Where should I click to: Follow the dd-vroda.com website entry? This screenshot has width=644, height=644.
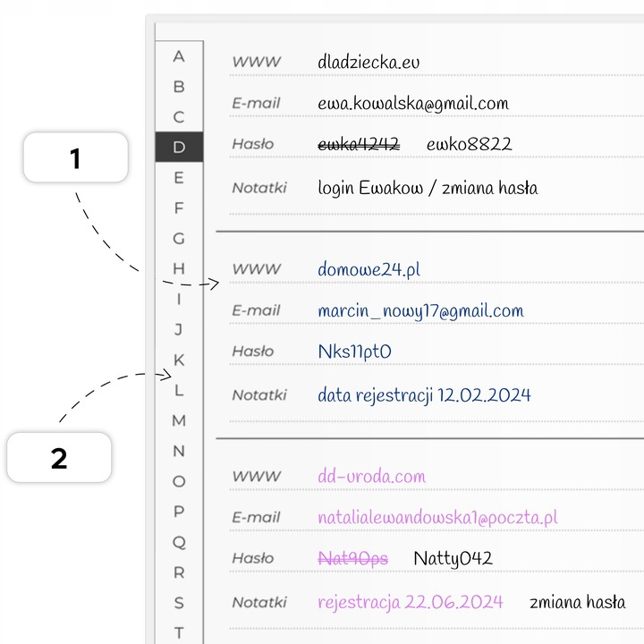coord(371,477)
